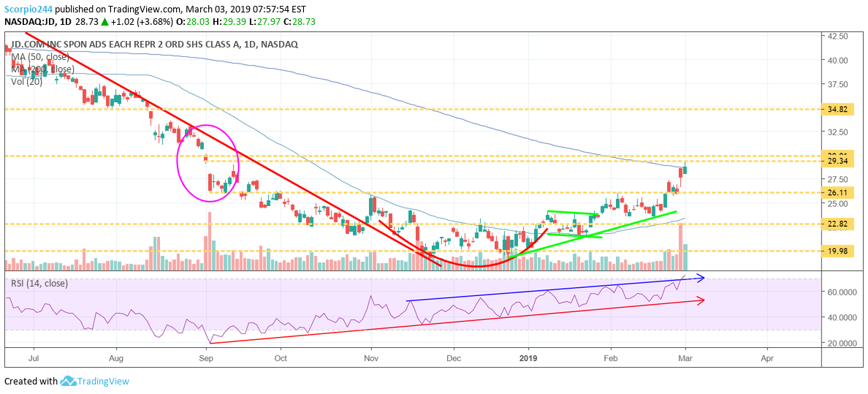This screenshot has width=868, height=394.
Task: Click the '2019' time axis label
Action: pos(529,358)
